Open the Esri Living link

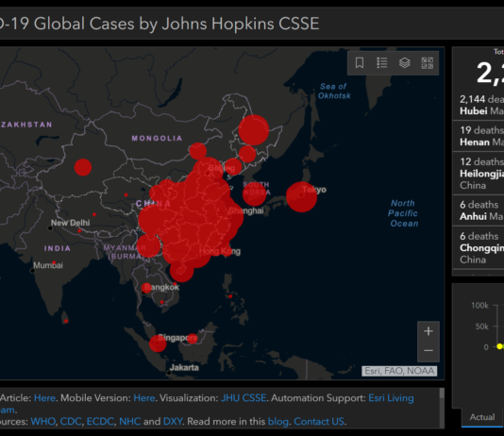coord(391,397)
